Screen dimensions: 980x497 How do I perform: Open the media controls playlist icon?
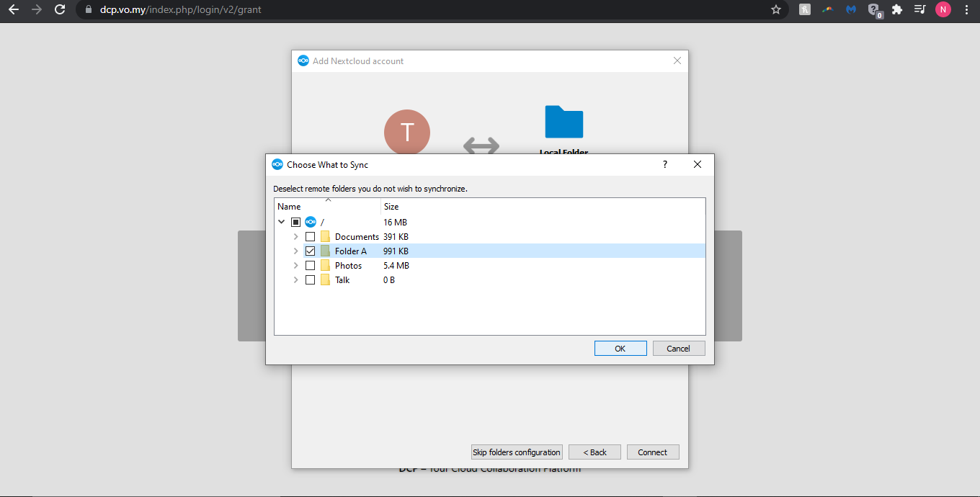pos(919,10)
